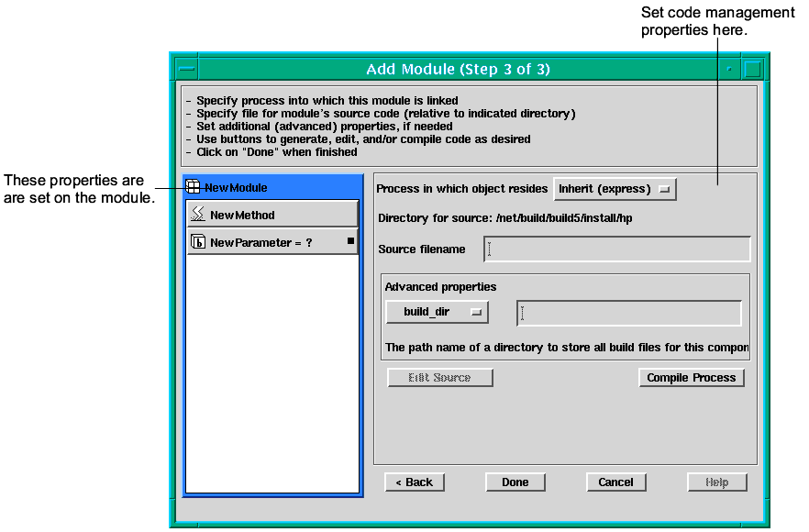Viewport: 809px width, 532px height.
Task: Minimize the Add Module window
Action: coord(729,69)
